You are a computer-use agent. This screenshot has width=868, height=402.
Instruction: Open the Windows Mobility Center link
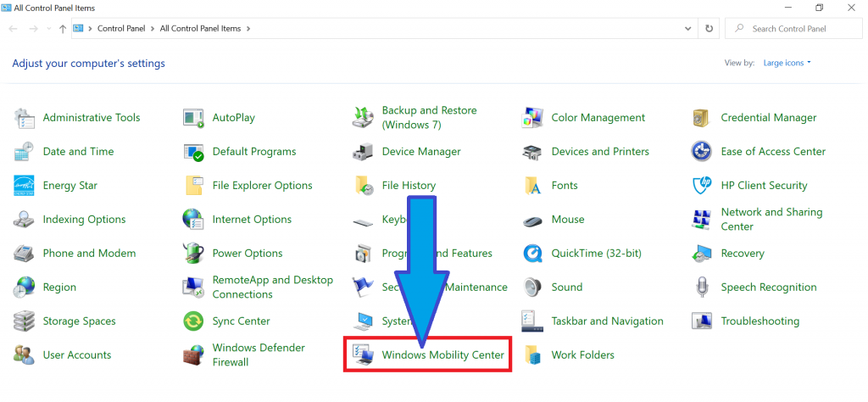tap(442, 355)
